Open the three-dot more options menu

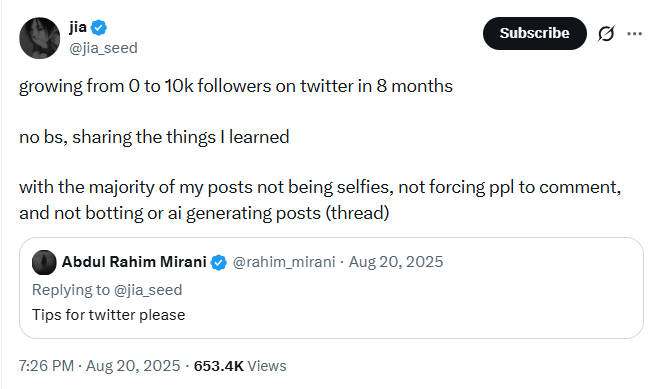pos(634,34)
